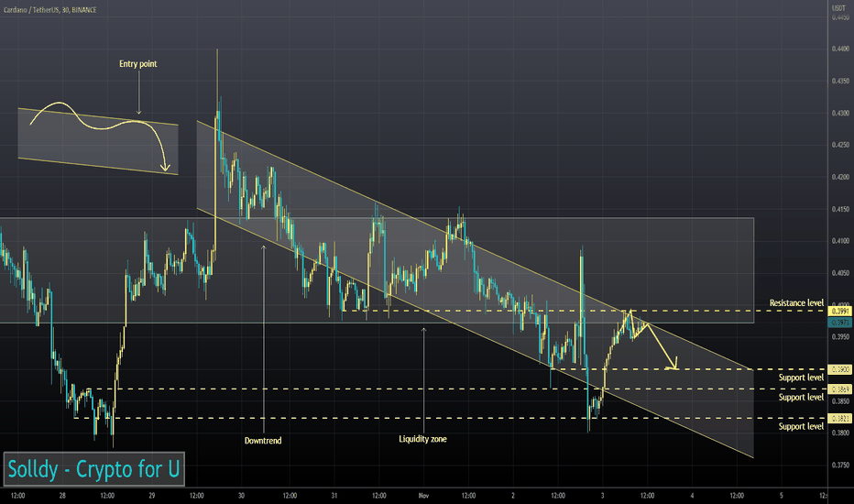Click the 0.3850 price axis value
This screenshot has height=504, width=854.
click(x=840, y=401)
